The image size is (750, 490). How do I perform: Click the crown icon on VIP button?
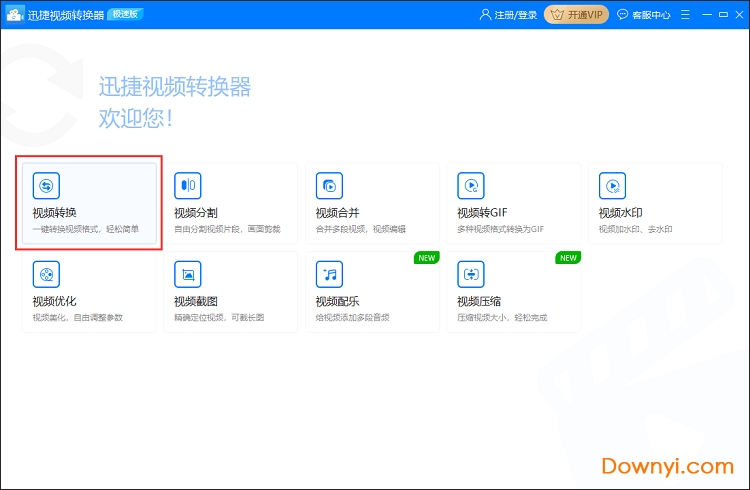(x=557, y=15)
